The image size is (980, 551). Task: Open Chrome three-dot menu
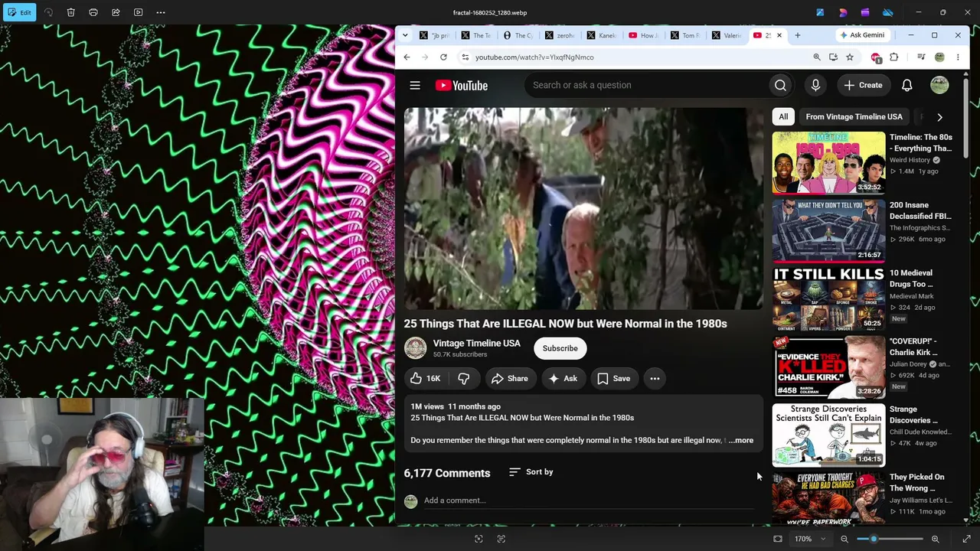point(958,57)
